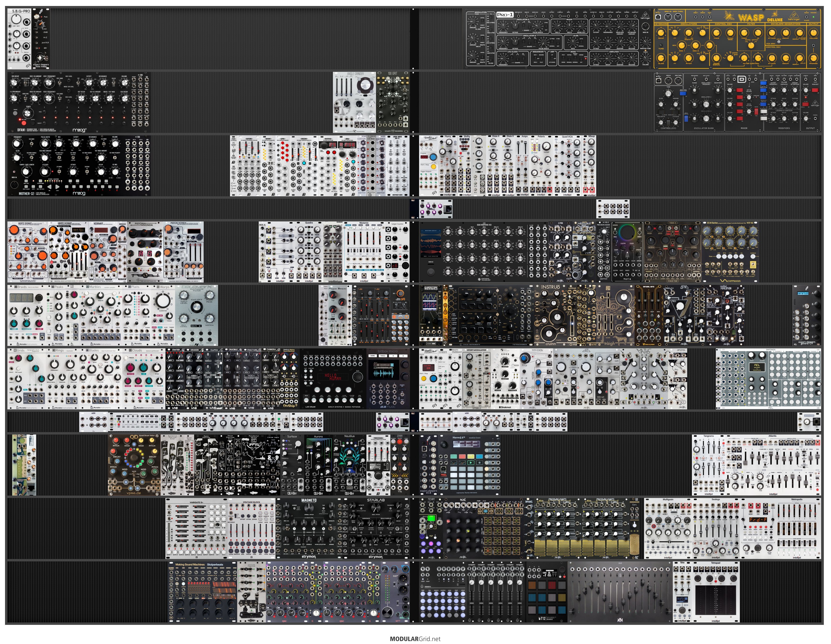
Task: Select the Grids drum sequencer module
Action: click(26, 379)
